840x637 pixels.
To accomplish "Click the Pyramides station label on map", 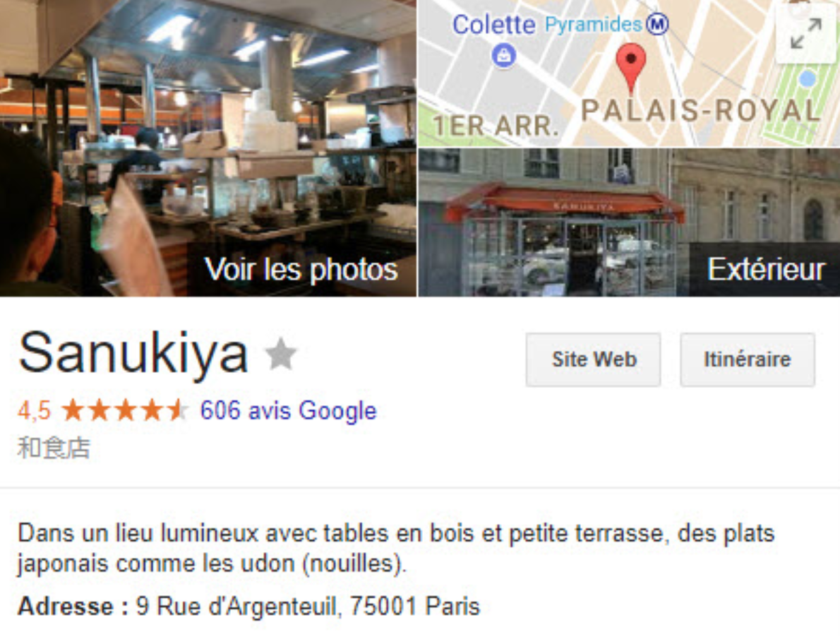I will (x=594, y=24).
